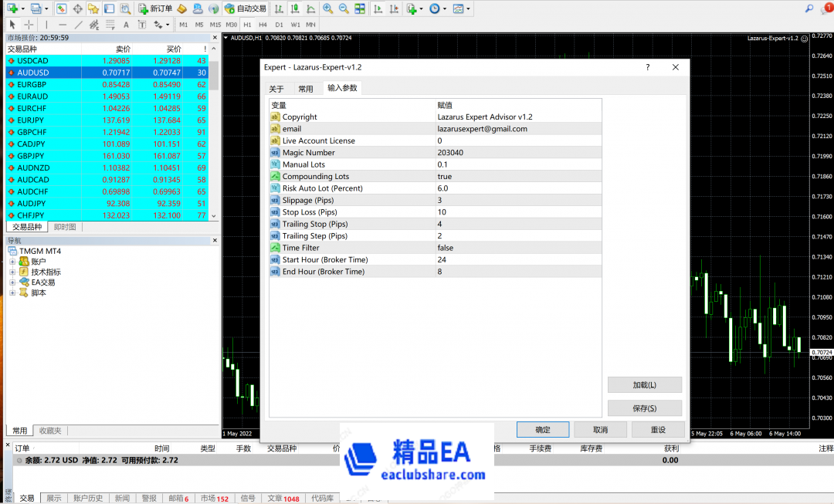Click the 保存(S) button

[645, 408]
